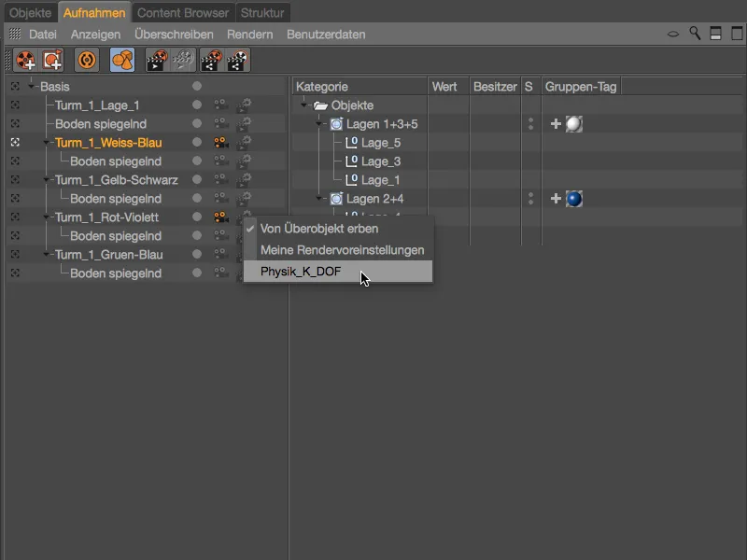Collapse the Turm_1_Gelb-Schwarz take
The width and height of the screenshot is (747, 560).
46,179
